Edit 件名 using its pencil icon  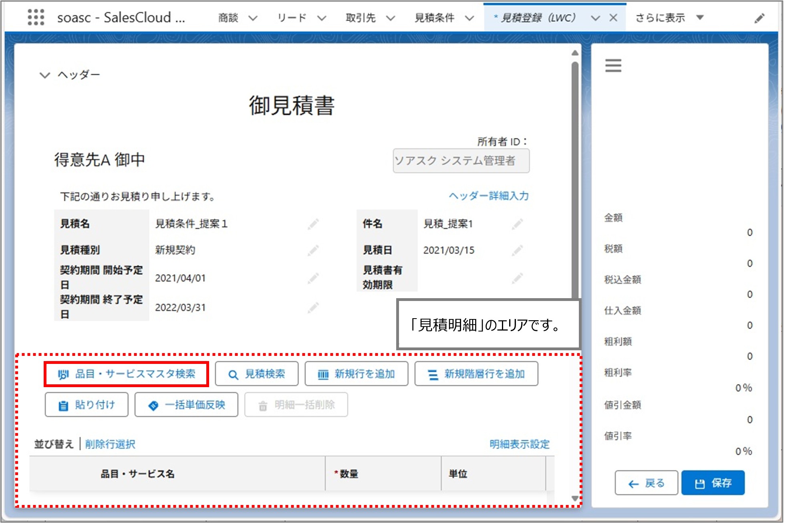(517, 224)
